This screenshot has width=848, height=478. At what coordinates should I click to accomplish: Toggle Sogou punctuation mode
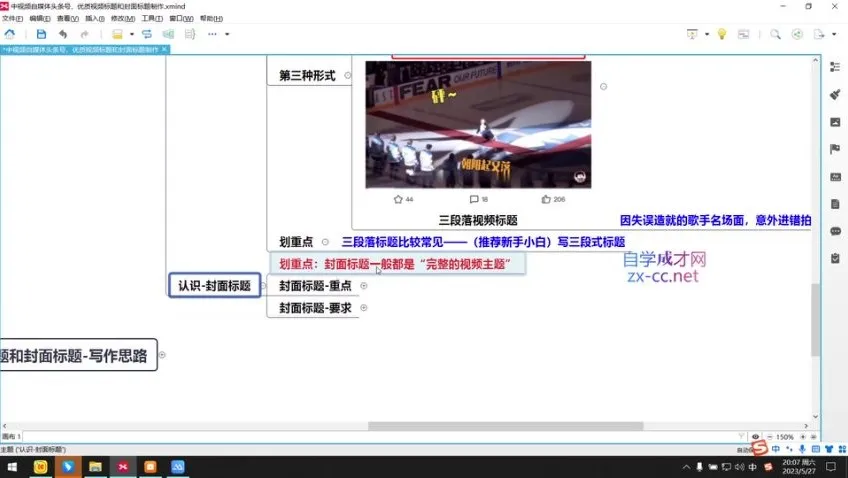789,449
